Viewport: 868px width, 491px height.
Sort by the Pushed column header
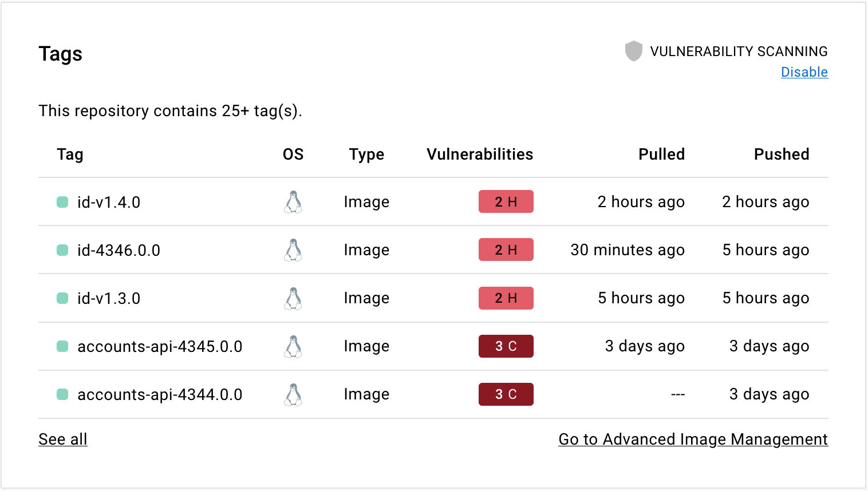(x=782, y=154)
